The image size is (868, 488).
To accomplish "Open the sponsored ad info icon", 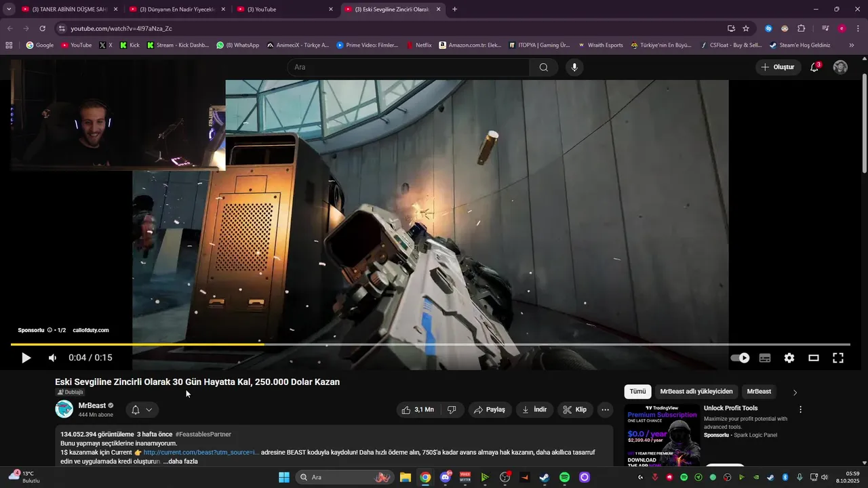I will coord(50,330).
